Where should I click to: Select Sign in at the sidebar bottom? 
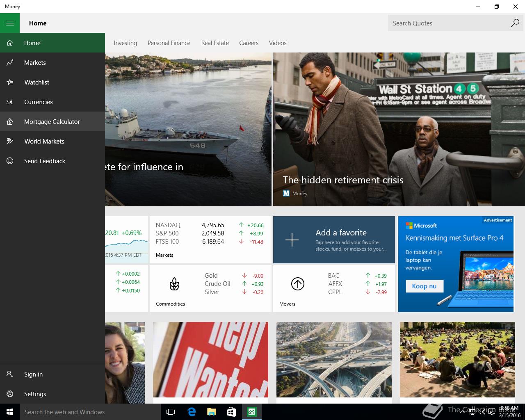(x=52, y=374)
